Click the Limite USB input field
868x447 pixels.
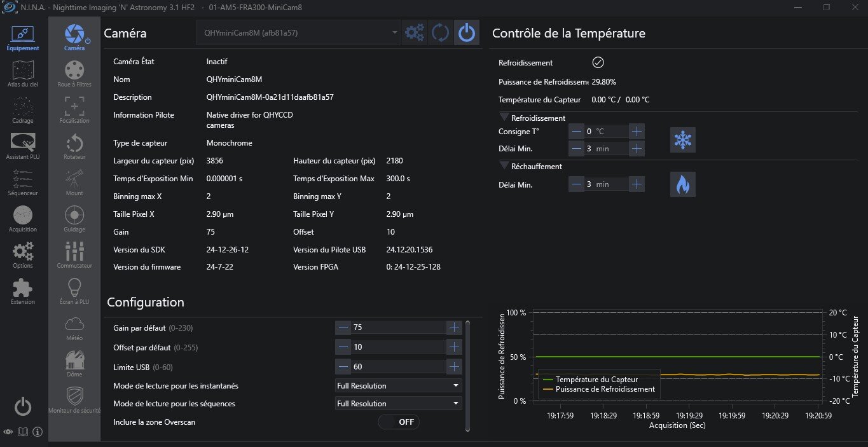pyautogui.click(x=399, y=366)
